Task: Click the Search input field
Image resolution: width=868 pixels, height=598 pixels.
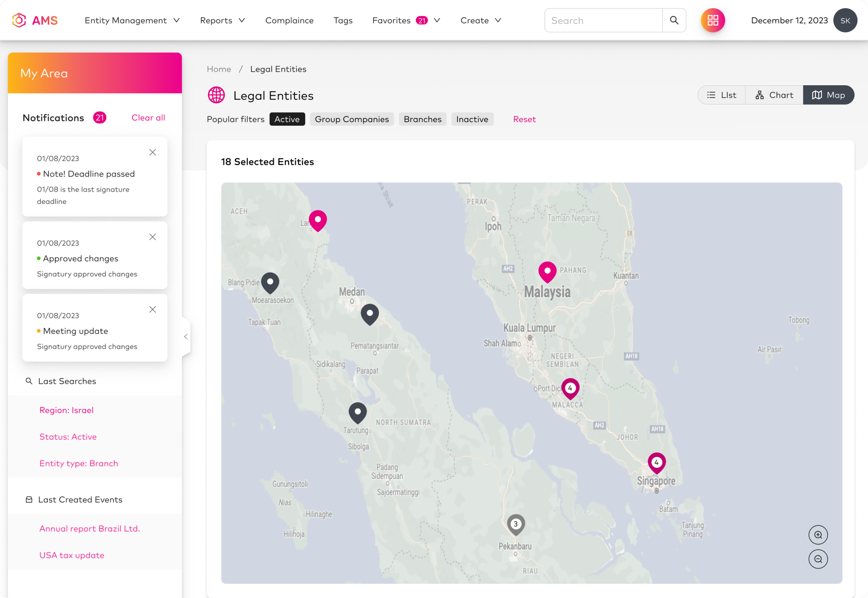Action: tap(604, 20)
